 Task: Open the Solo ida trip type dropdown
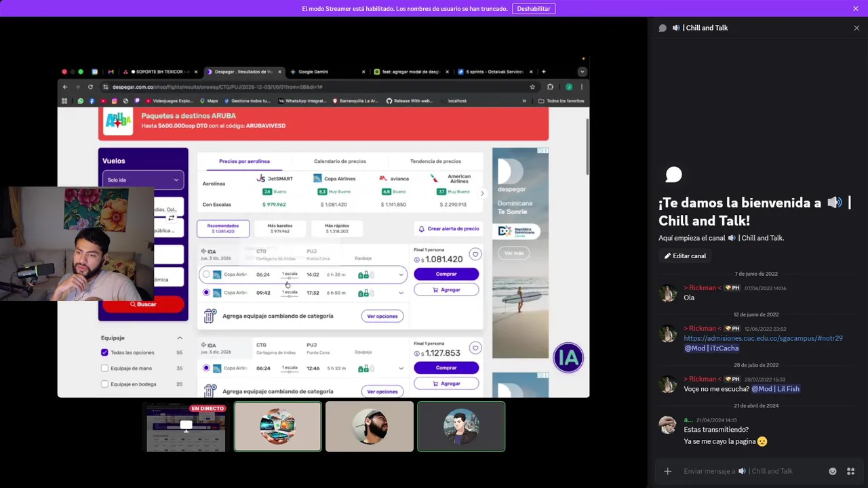[x=143, y=180]
